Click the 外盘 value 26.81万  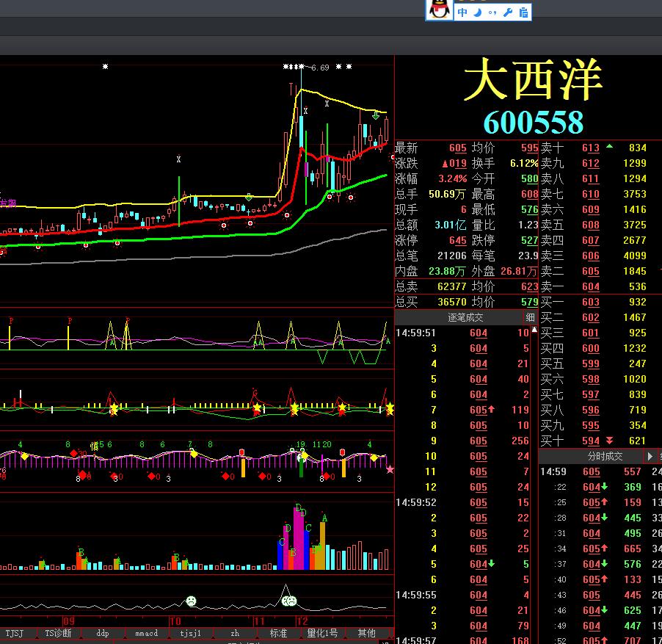point(519,271)
